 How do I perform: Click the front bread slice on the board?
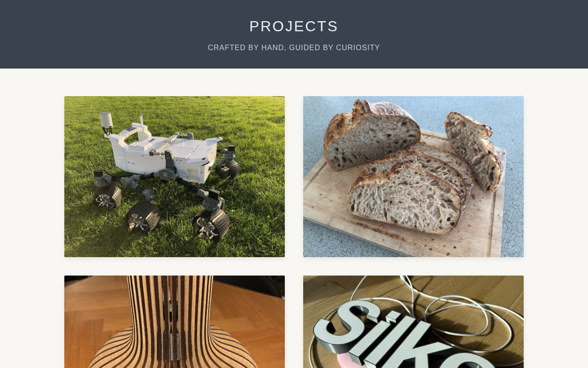pyautogui.click(x=405, y=198)
